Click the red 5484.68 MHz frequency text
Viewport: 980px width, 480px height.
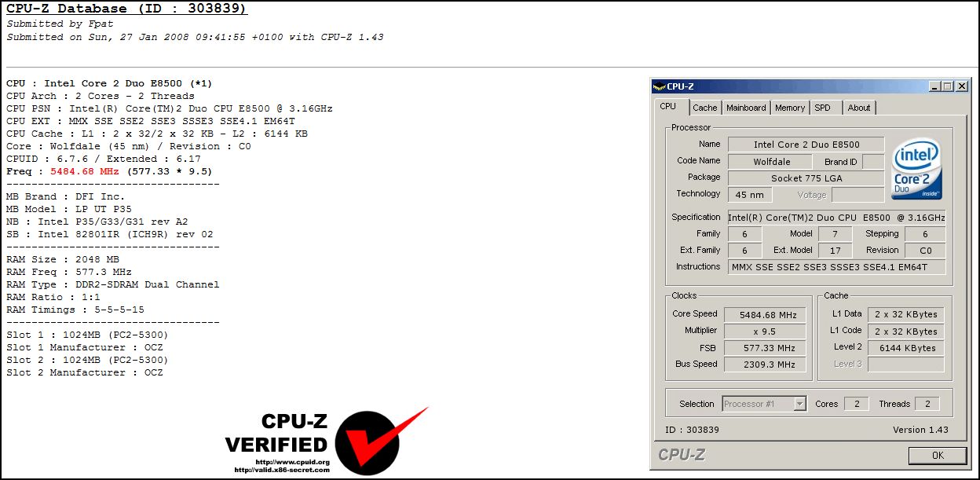coord(85,171)
